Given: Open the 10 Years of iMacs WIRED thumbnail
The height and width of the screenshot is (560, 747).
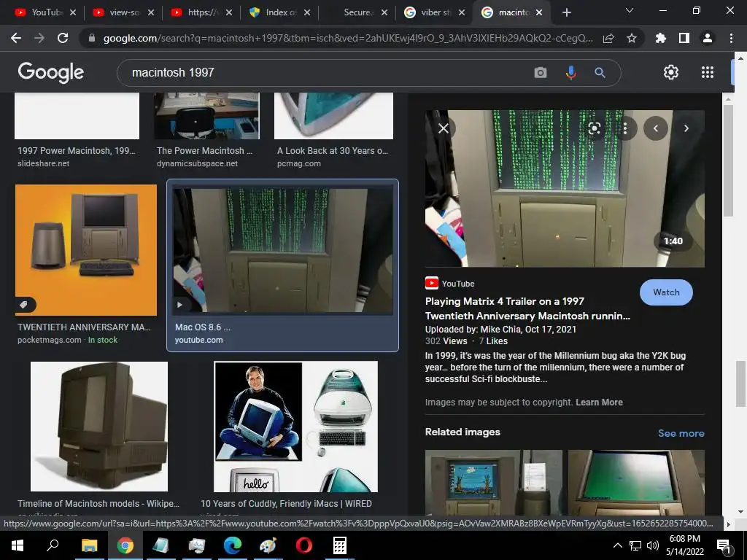Looking at the screenshot, I should click(296, 426).
